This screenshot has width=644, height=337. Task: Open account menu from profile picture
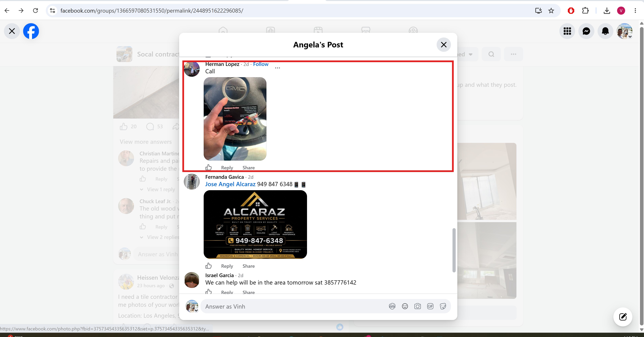click(x=624, y=31)
